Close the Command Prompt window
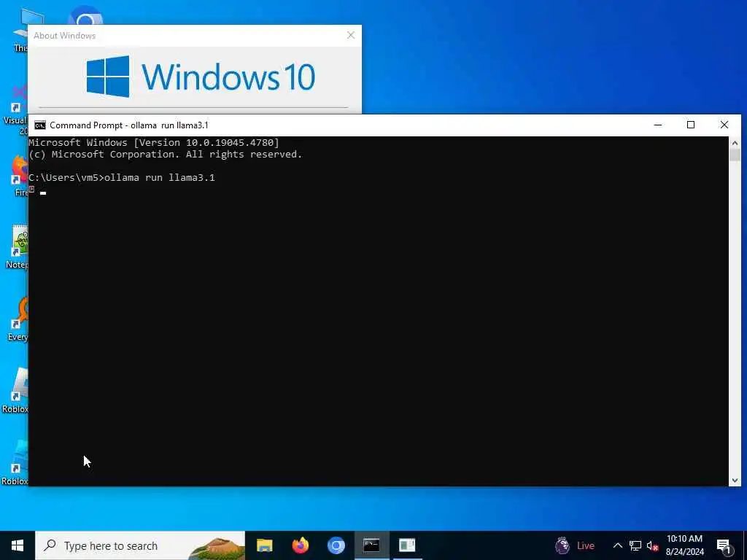Viewport: 747px width, 560px height. click(724, 125)
